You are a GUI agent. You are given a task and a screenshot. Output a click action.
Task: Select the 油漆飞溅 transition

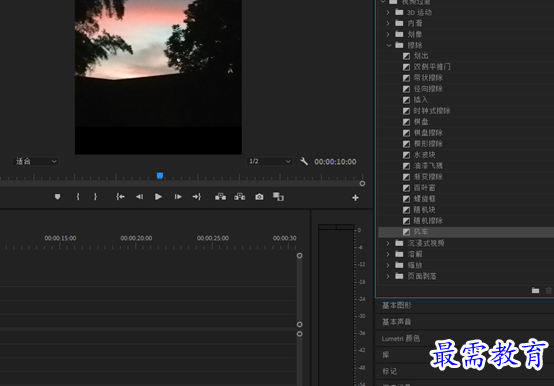click(x=428, y=166)
